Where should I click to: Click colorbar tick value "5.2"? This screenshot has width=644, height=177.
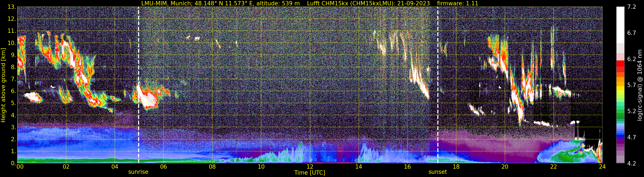click(632, 111)
